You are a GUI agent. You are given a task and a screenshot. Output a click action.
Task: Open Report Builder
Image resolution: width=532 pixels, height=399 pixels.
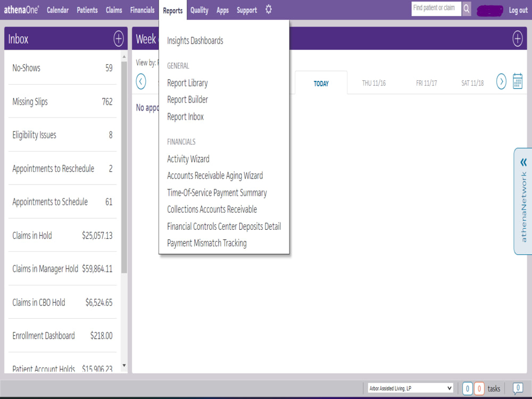[x=188, y=100]
